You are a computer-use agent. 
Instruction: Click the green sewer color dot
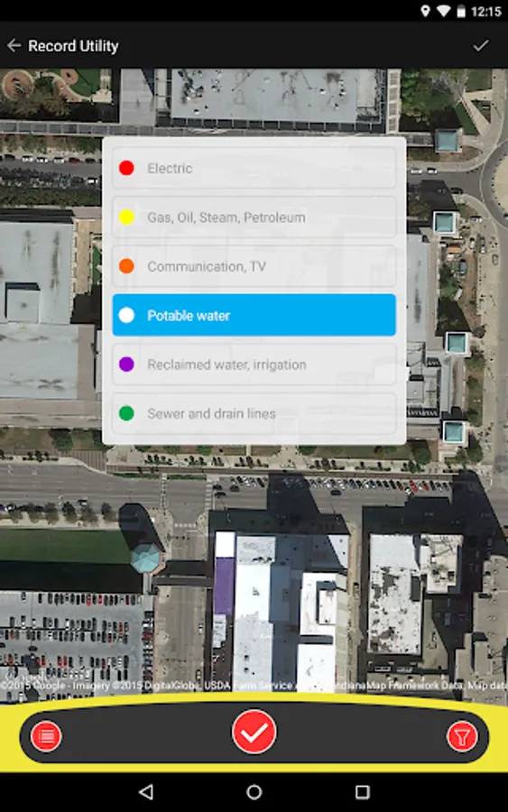coord(126,413)
